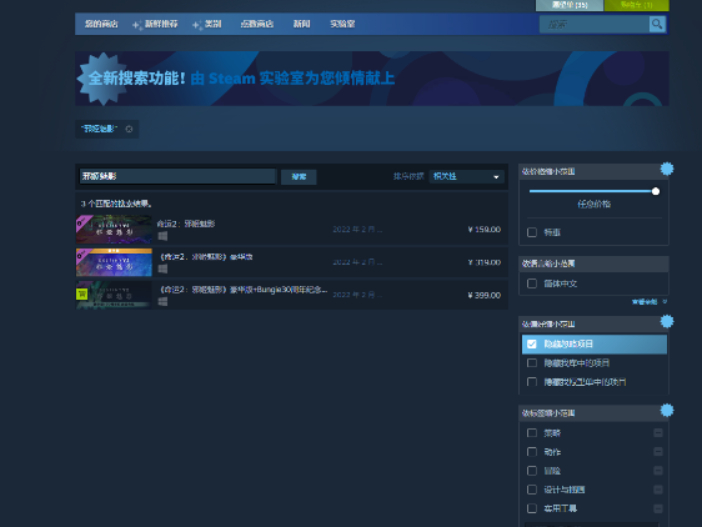Viewport: 702px width, 527px height.
Task: Exclude the 策略 tag with its minus button
Action: pos(658,433)
